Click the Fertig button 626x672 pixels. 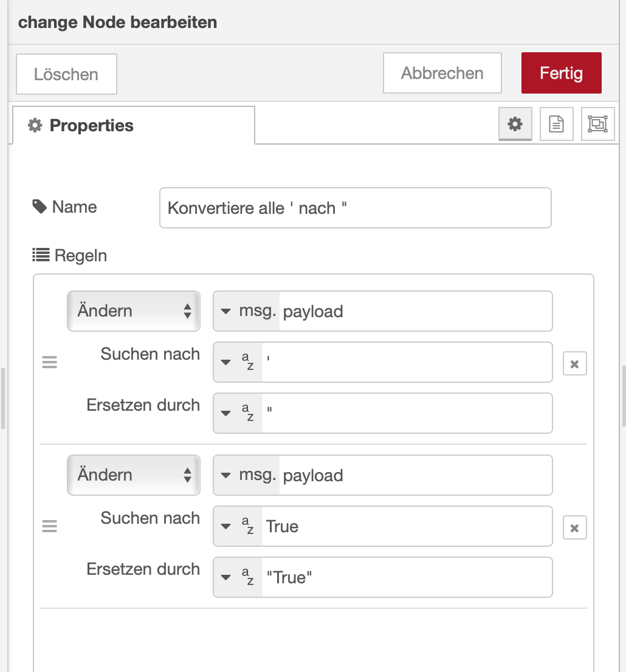(561, 73)
